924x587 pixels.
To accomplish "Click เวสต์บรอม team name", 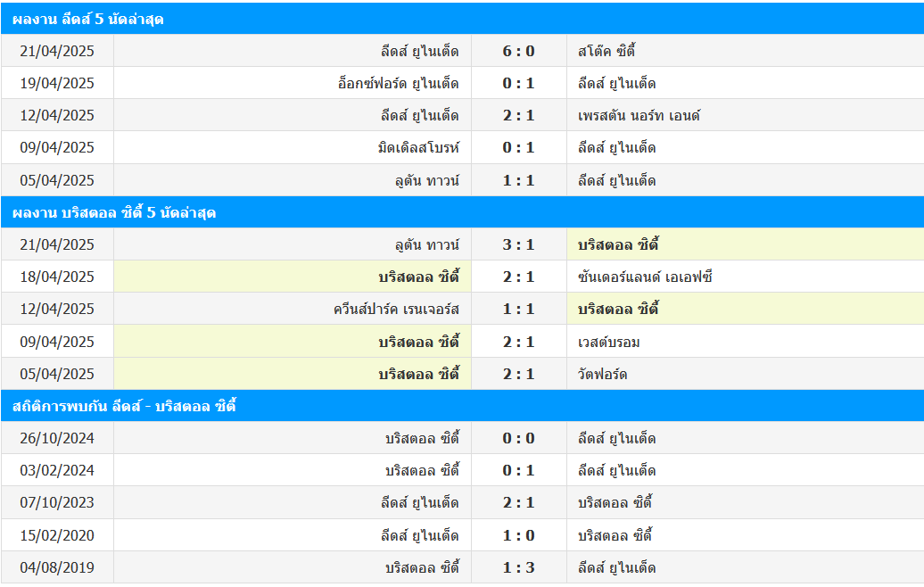I will tap(609, 342).
